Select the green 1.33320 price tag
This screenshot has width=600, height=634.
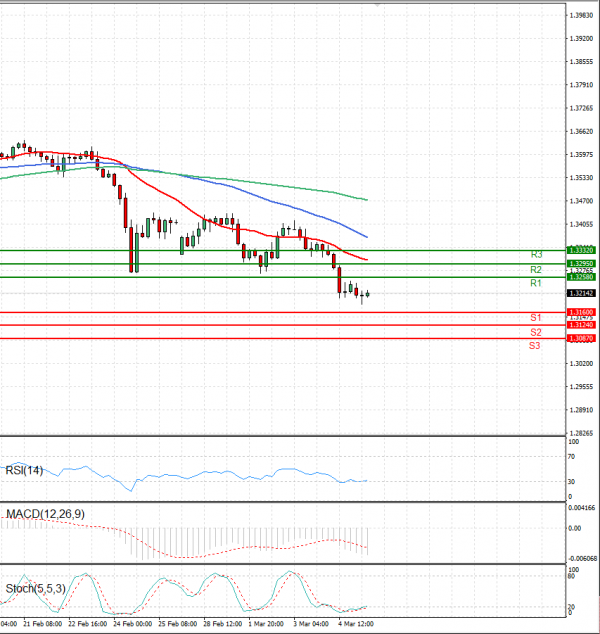pos(581,250)
